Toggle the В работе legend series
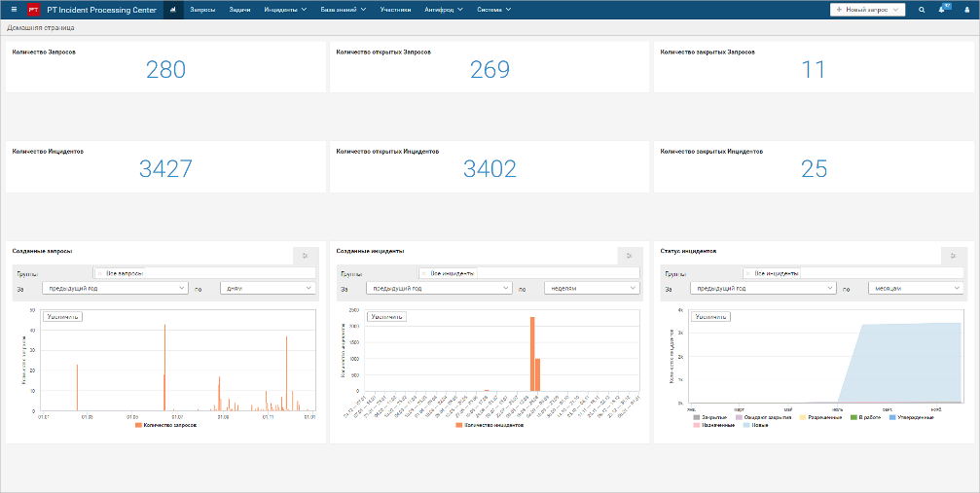The width and height of the screenshot is (980, 493). pyautogui.click(x=866, y=417)
